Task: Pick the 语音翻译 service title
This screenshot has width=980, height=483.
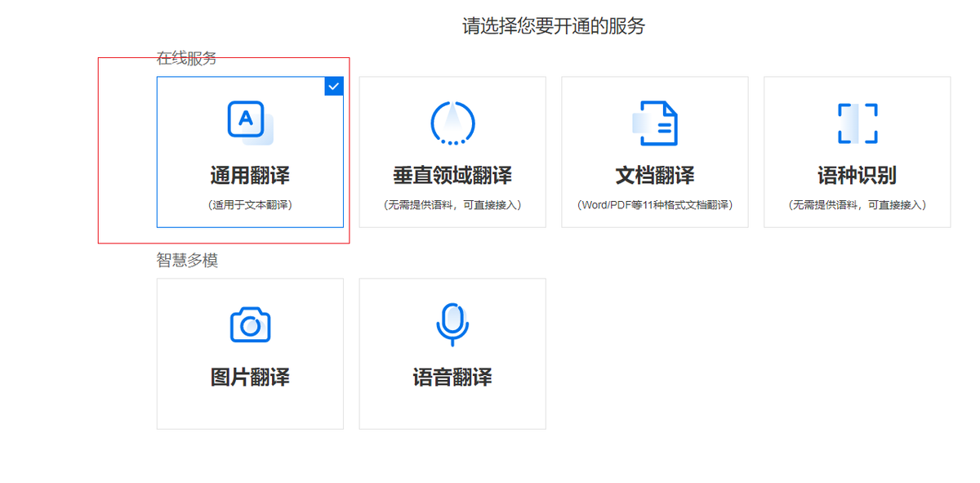Action: 452,378
